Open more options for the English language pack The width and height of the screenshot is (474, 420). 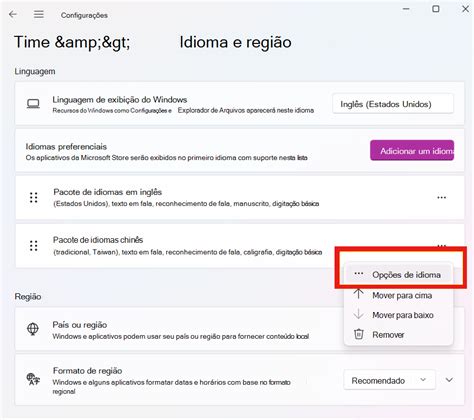[x=442, y=198]
